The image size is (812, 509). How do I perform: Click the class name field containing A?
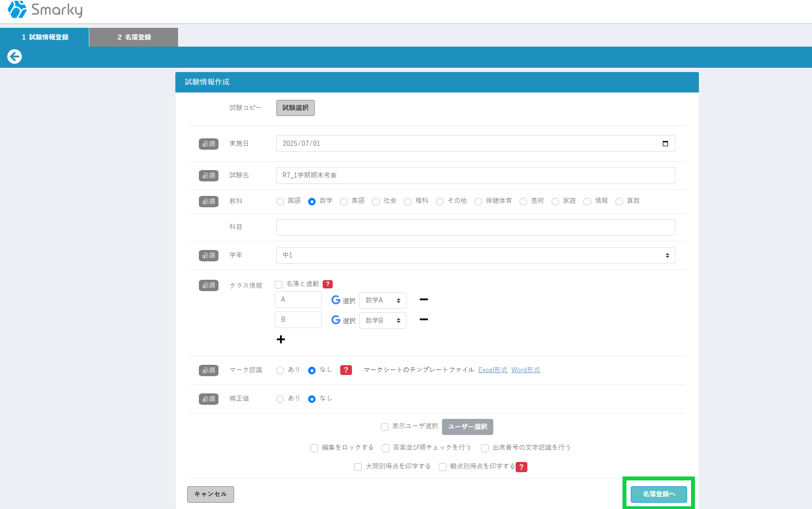[x=298, y=299]
